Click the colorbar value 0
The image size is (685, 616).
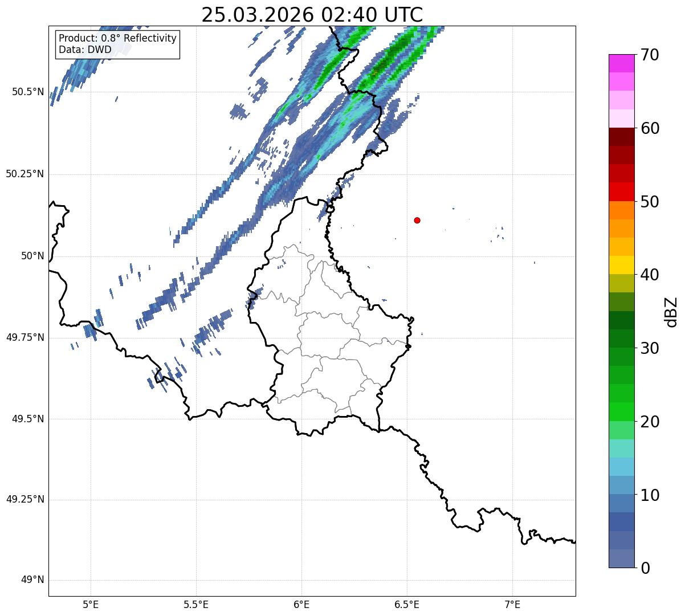(x=645, y=568)
